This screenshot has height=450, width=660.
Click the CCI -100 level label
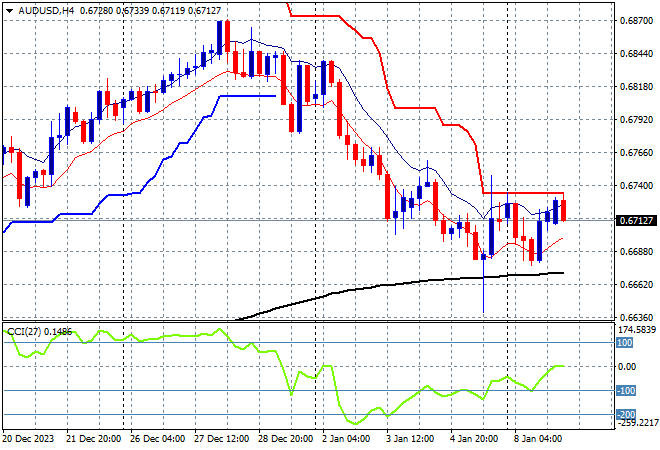[624, 391]
